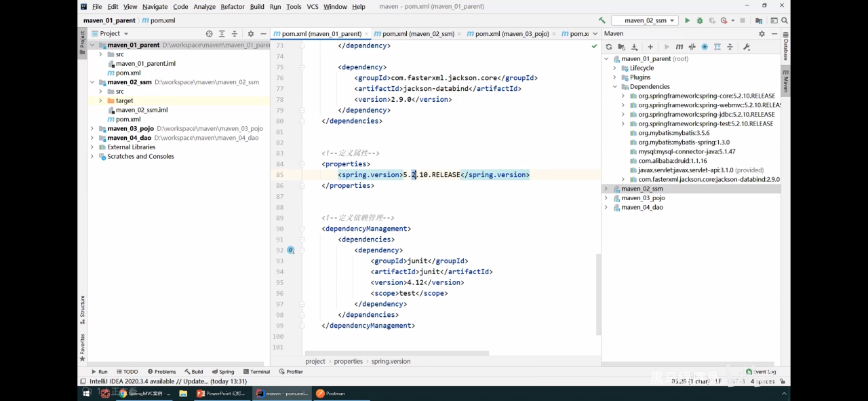Add Maven Projects with the plus icon
The height and width of the screenshot is (401, 868).
tap(650, 47)
